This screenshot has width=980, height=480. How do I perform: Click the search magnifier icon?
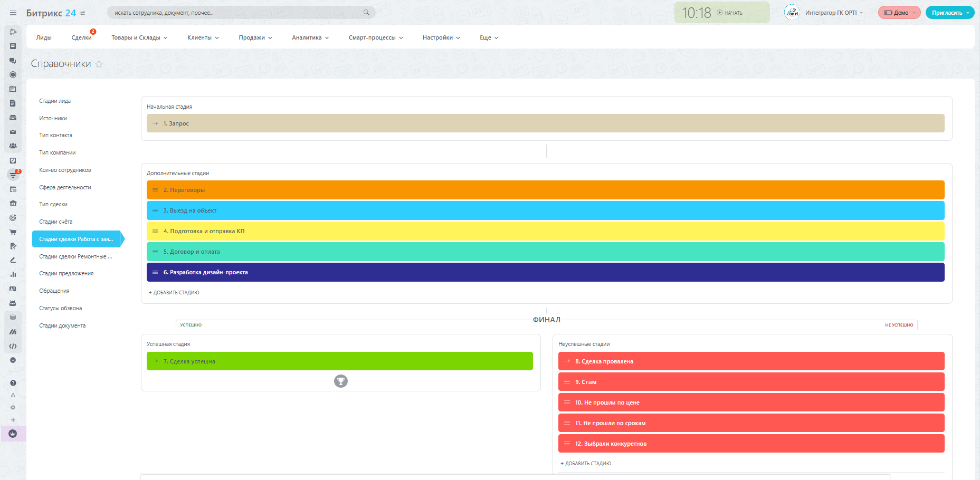point(366,13)
